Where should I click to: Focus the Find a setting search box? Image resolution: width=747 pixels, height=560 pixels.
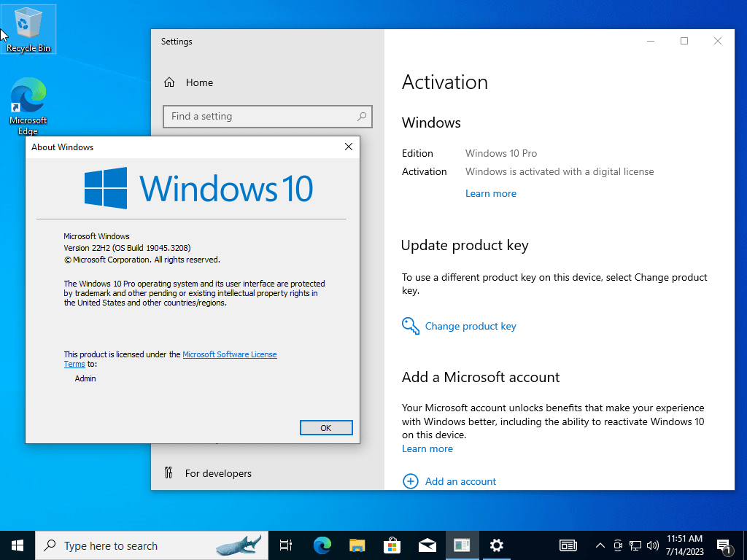pos(267,117)
